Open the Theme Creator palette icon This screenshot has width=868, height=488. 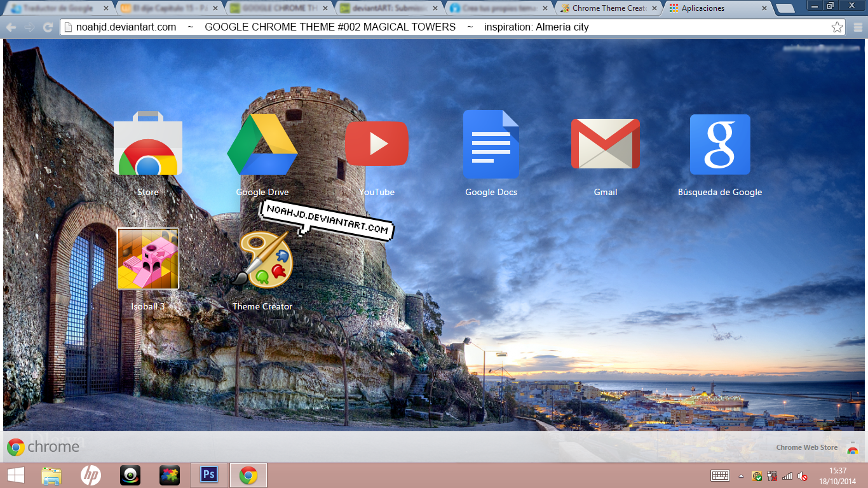coord(262,259)
